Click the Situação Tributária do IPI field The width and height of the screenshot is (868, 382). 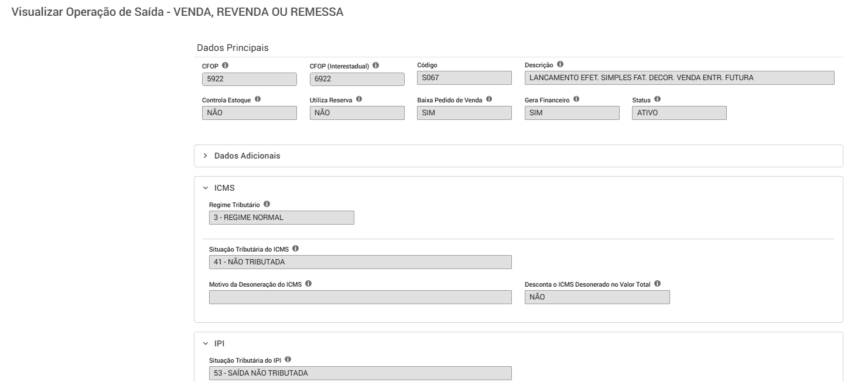(360, 373)
